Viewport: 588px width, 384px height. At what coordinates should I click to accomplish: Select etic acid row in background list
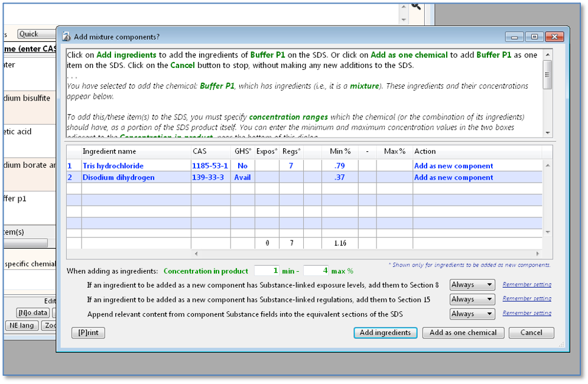click(x=30, y=141)
